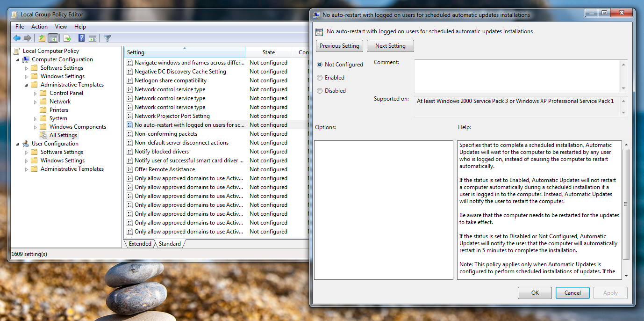This screenshot has width=644, height=321.
Task: Toggle the Show/Hide Console Tree icon
Action: coord(53,38)
